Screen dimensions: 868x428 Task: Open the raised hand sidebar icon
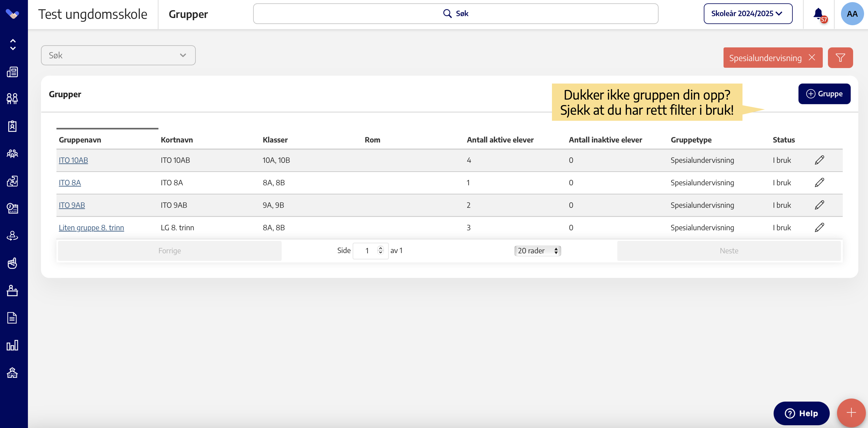[12, 263]
